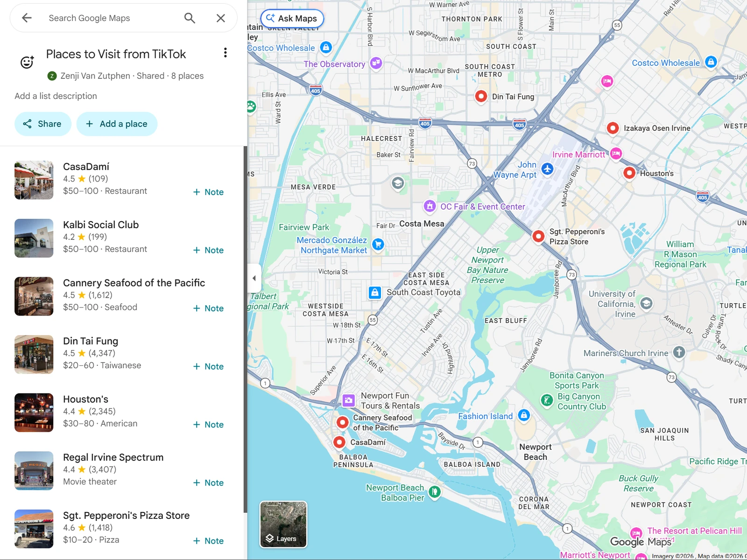The width and height of the screenshot is (747, 560).
Task: Select Cannery Seafood of the Pacific title
Action: pos(134,283)
